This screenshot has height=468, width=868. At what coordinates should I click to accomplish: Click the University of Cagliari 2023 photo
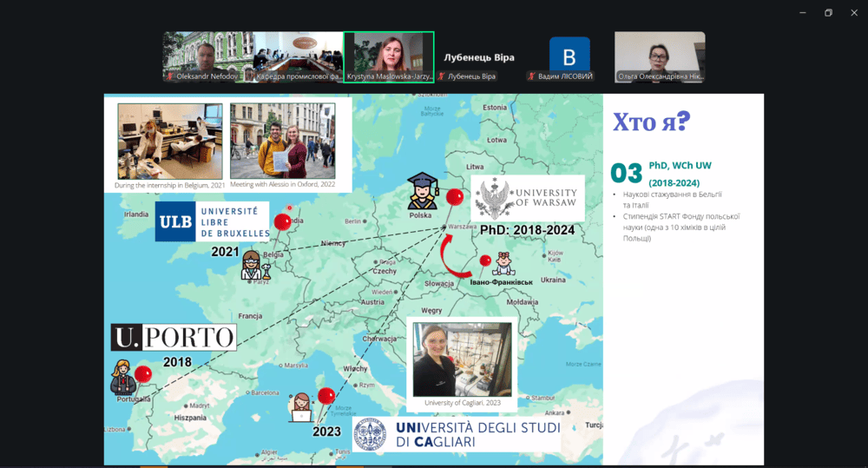[463, 359]
